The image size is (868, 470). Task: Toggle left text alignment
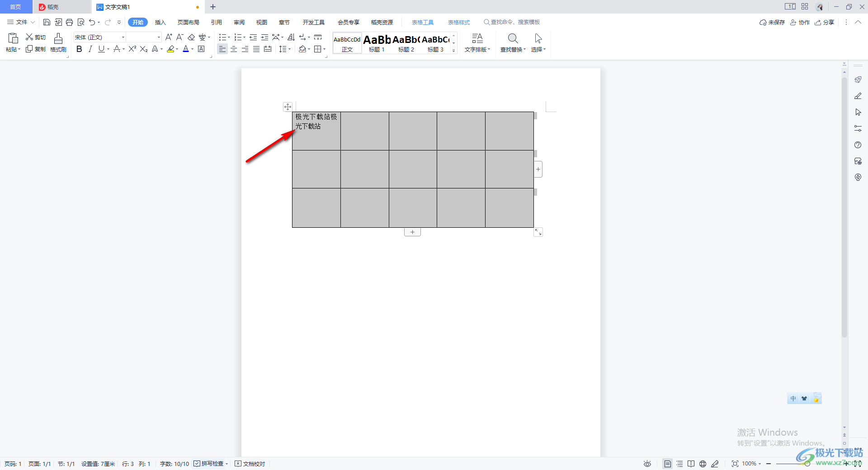(222, 49)
